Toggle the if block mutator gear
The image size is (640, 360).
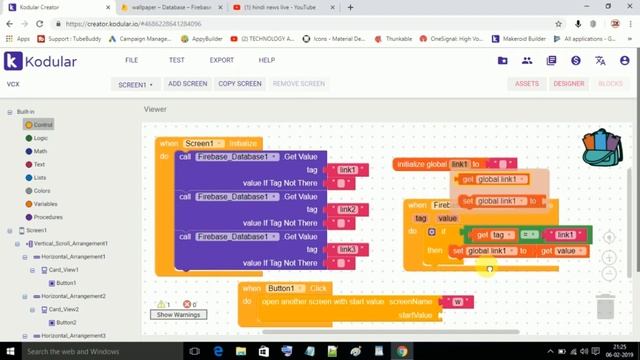tap(431, 232)
